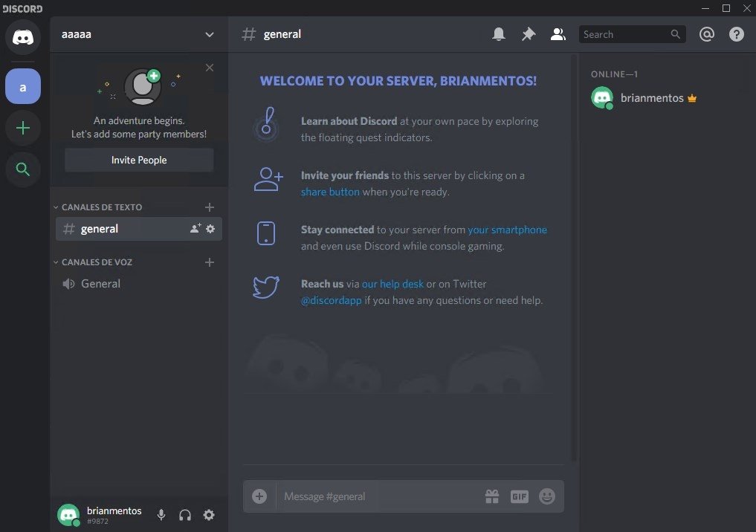Mute the microphone
This screenshot has width=756, height=532.
[161, 515]
